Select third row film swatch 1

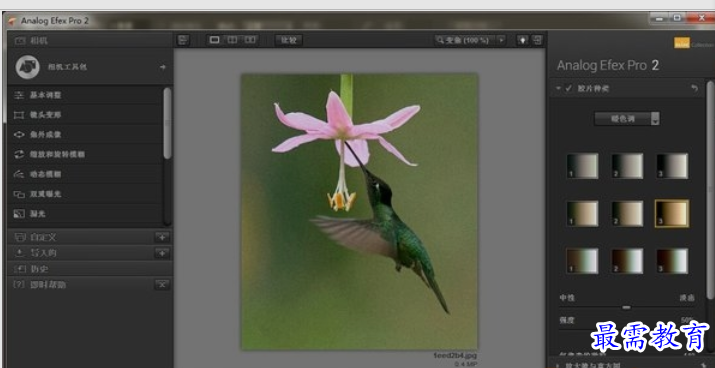(582, 261)
